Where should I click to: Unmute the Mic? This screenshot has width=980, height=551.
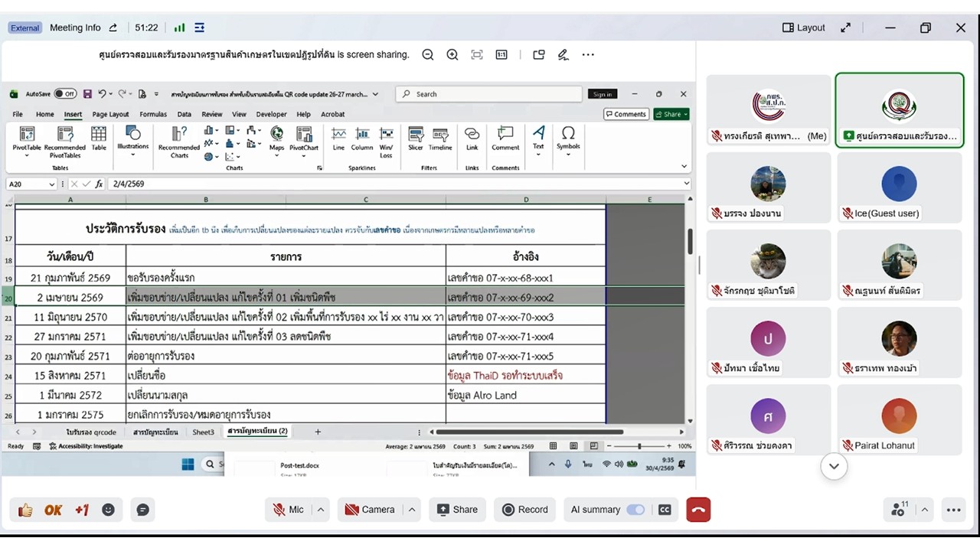288,510
